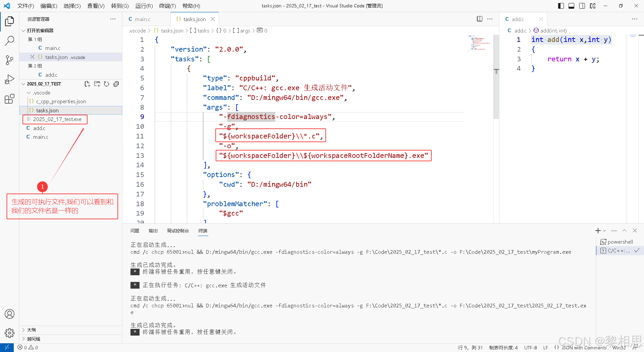The width and height of the screenshot is (644, 352).
Task: Open the Go menu
Action: coord(120,6)
